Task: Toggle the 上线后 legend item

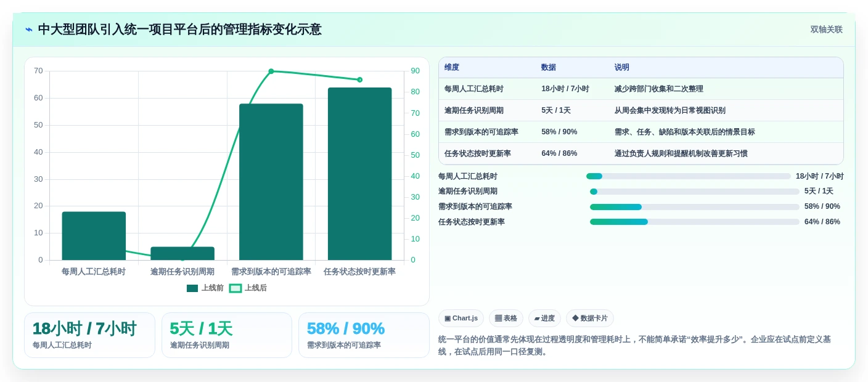Action: (x=248, y=288)
